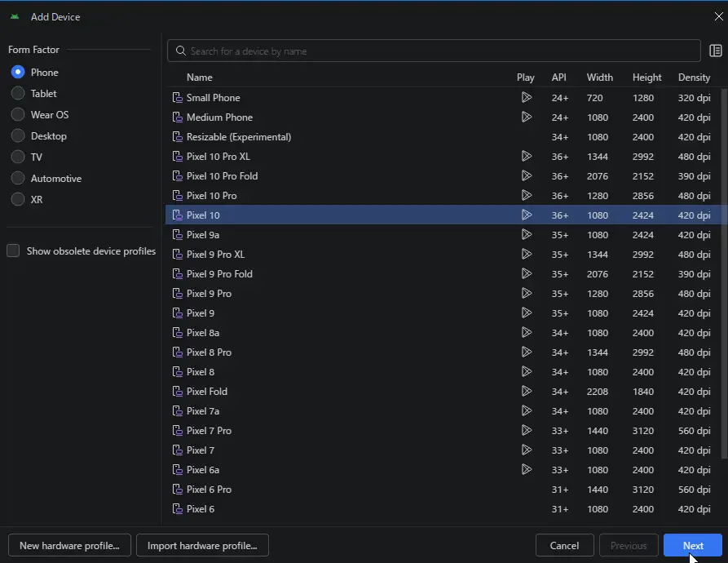
Task: Click the Play Store icon in Pixel 9 row
Action: tap(526, 313)
